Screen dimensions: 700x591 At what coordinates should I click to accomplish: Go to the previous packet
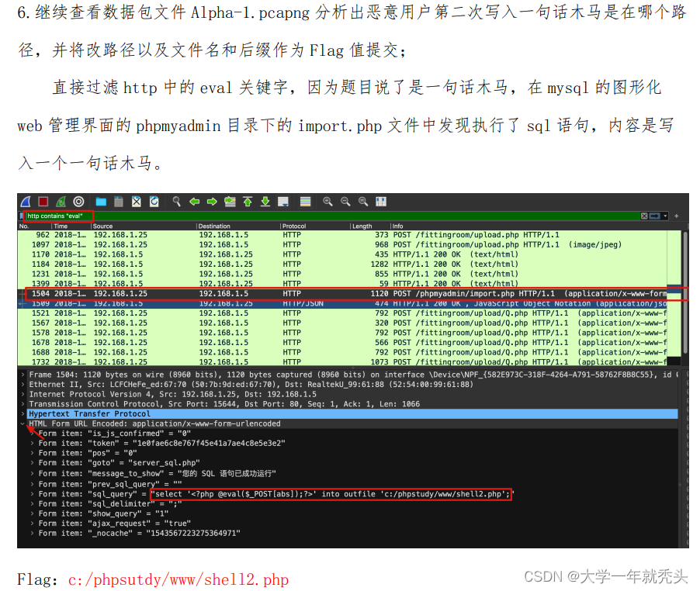point(194,202)
